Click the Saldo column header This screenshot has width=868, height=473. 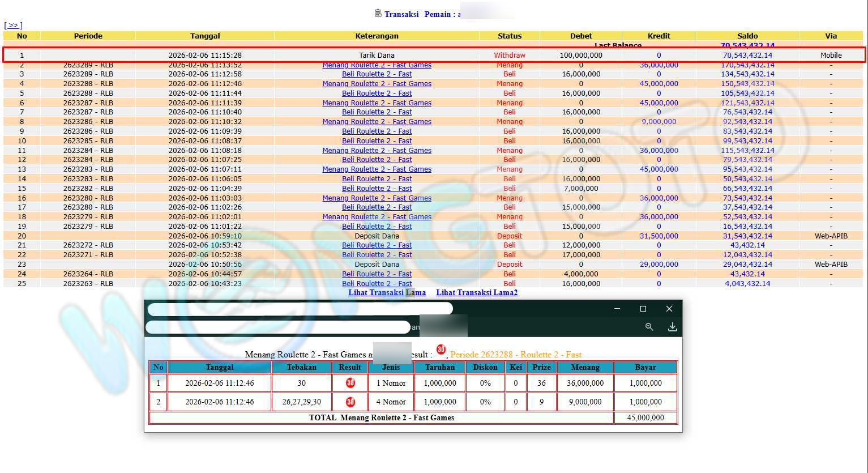point(747,36)
